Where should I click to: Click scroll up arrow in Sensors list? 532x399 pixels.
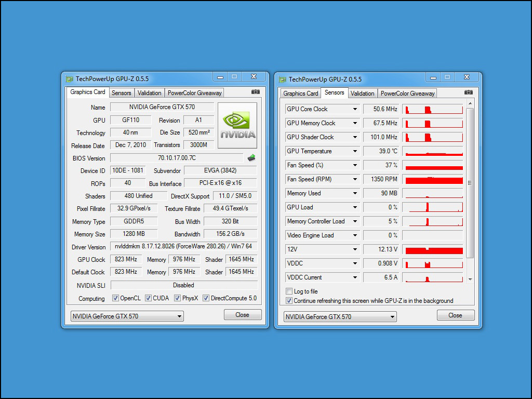pyautogui.click(x=470, y=103)
